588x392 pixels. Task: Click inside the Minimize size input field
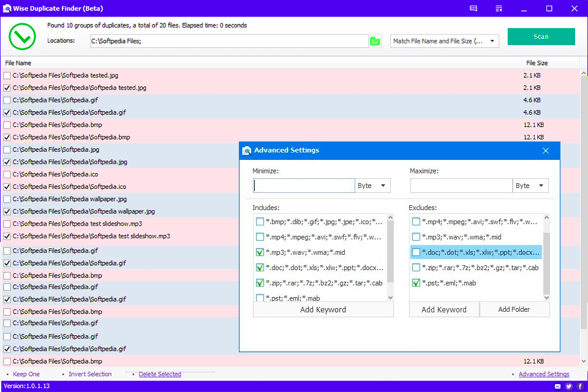tap(303, 185)
